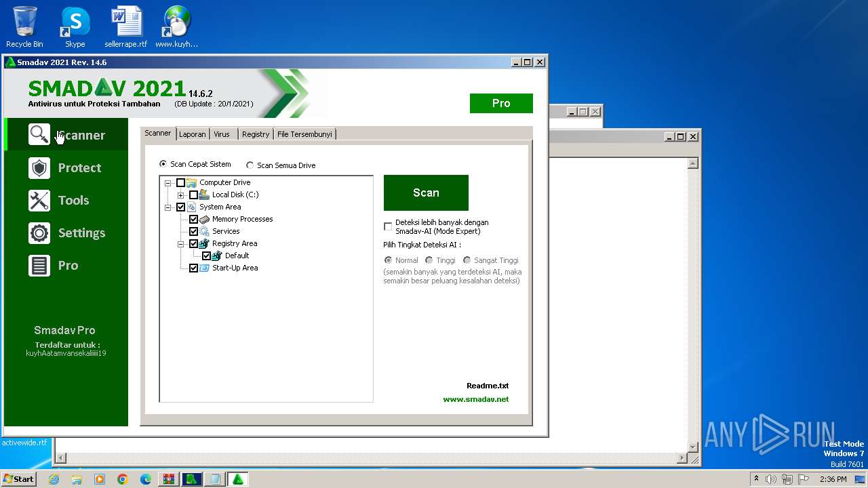Switch to the Virus tab
Screen dimensions: 868x488
222,134
